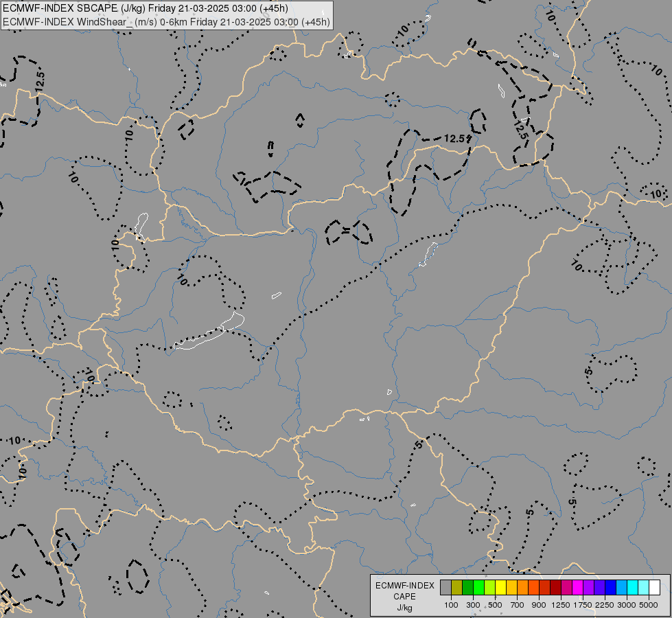Click the olive swatch in the CAPE legend
Viewport: 672px width, 618px height.
457,587
